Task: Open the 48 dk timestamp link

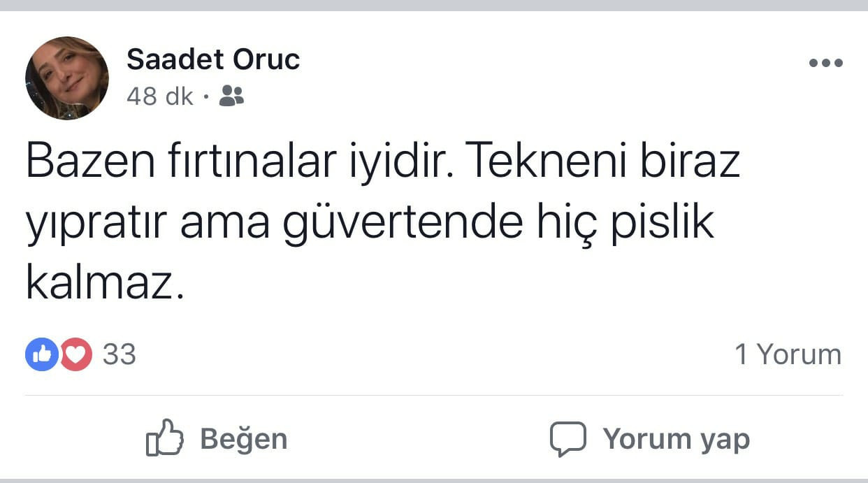Action: point(160,97)
